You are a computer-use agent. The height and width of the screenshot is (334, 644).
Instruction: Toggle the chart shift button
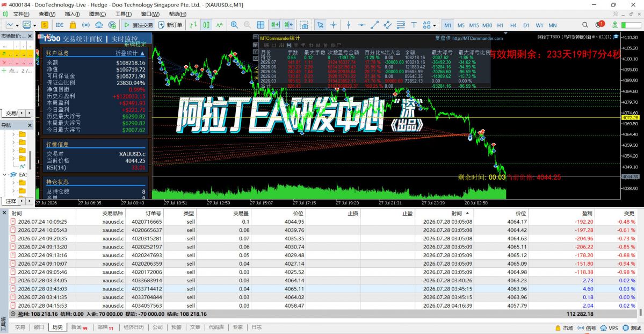coord(288,25)
